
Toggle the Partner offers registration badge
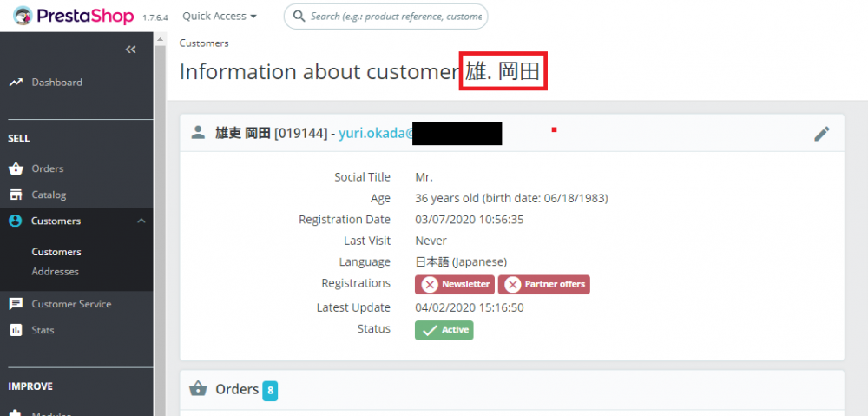click(543, 285)
